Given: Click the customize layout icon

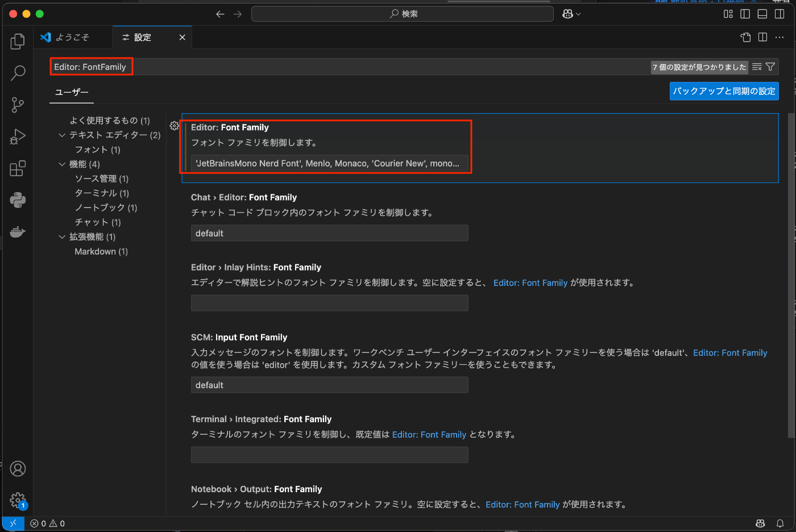Looking at the screenshot, I should [728, 14].
